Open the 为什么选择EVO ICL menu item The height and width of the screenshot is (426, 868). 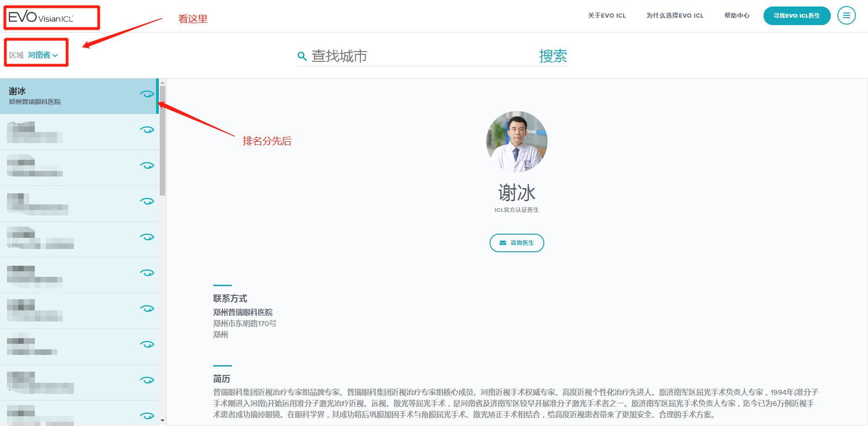[x=675, y=15]
